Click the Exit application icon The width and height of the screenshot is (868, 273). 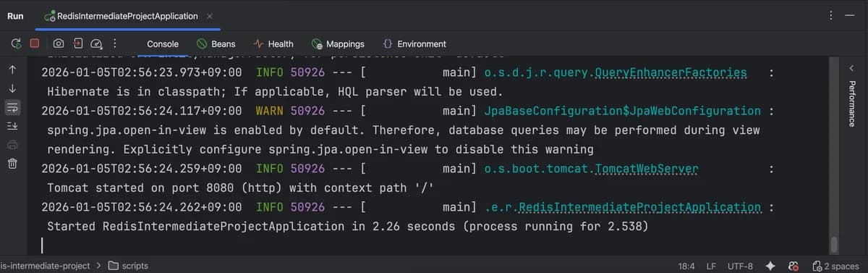pos(77,43)
